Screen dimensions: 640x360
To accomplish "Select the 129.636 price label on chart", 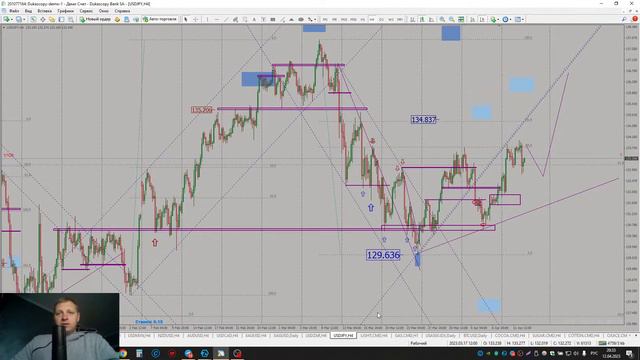I will pyautogui.click(x=383, y=255).
